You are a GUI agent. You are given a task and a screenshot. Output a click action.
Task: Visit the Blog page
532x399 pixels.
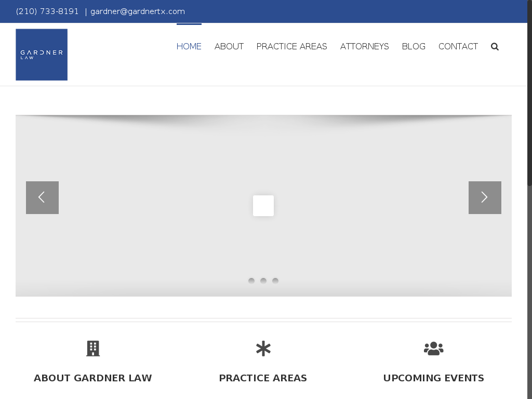[414, 47]
